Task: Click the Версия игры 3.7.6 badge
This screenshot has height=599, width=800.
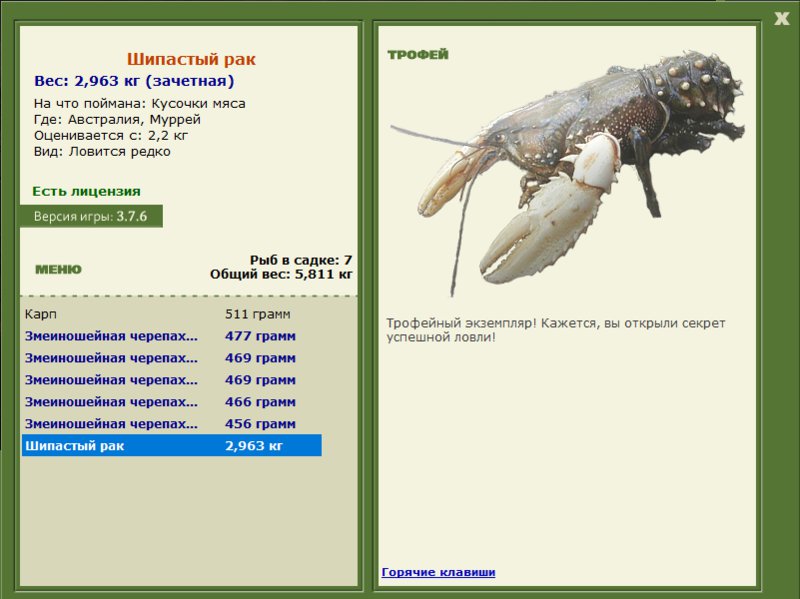Action: click(91, 216)
